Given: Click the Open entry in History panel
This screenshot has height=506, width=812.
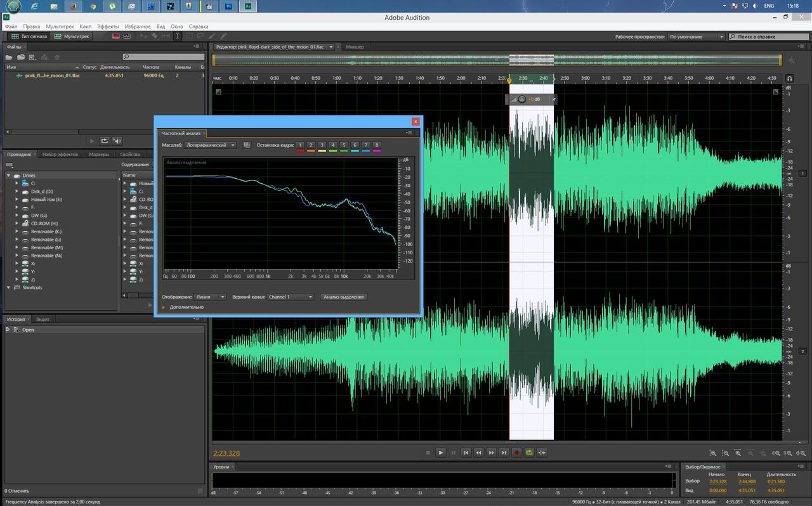Looking at the screenshot, I should tap(28, 330).
